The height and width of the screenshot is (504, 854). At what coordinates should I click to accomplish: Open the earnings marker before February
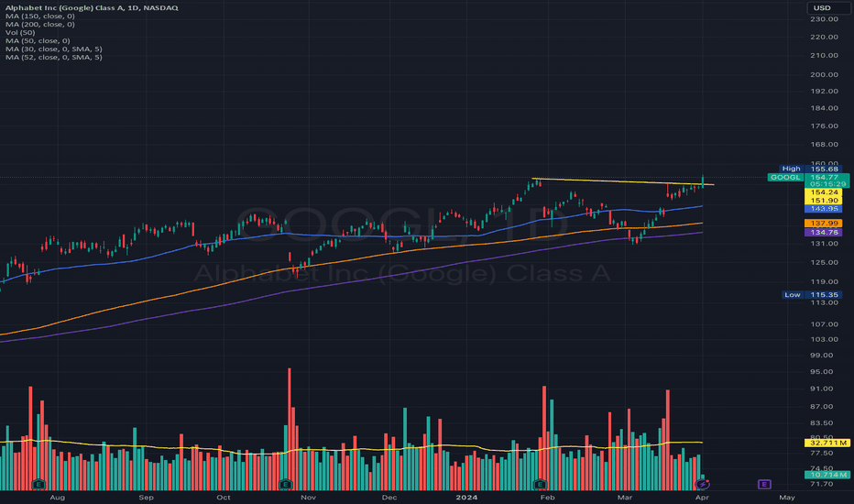pyautogui.click(x=540, y=484)
